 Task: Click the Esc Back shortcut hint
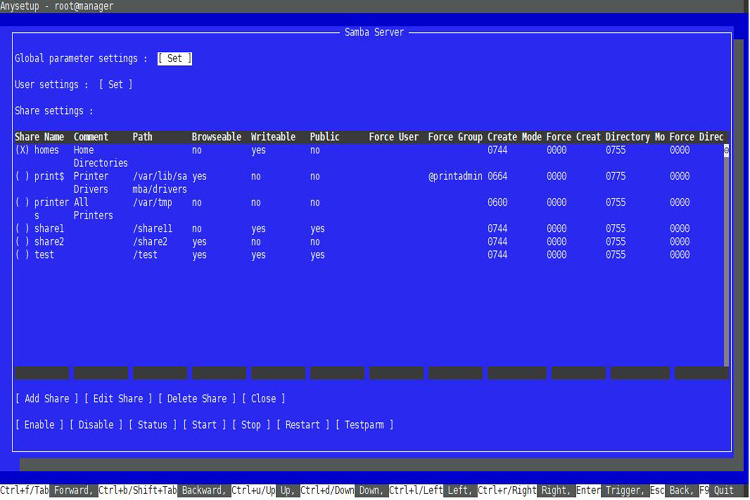672,490
